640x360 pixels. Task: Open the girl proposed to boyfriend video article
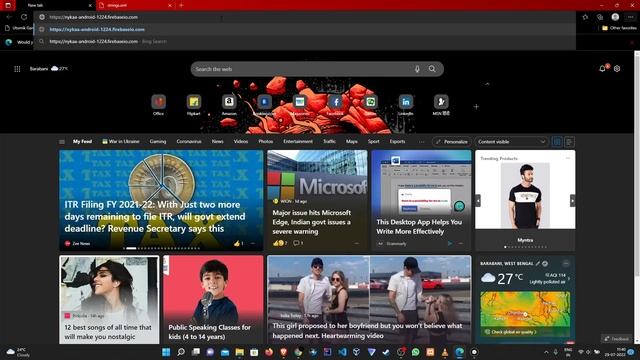369,300
